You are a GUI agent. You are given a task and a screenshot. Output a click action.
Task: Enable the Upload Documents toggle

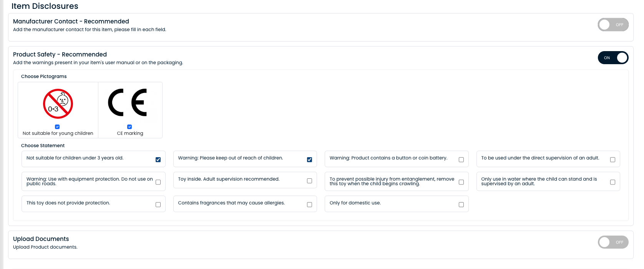click(613, 242)
